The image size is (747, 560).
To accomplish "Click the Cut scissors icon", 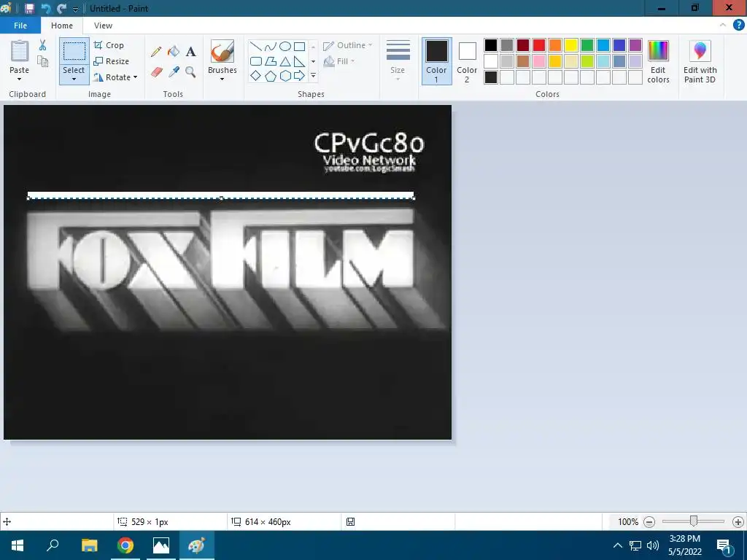I will click(42, 45).
